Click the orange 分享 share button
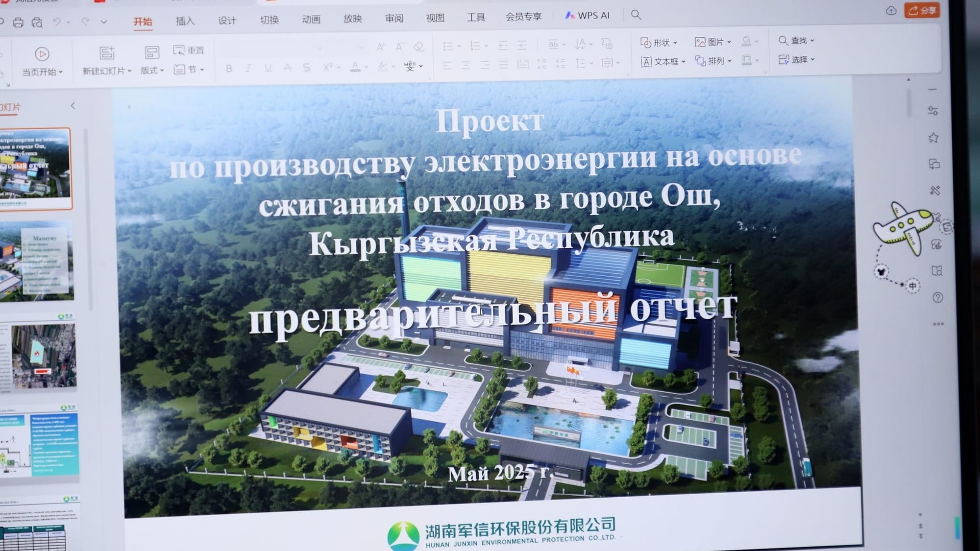This screenshot has width=980, height=551. click(x=922, y=10)
